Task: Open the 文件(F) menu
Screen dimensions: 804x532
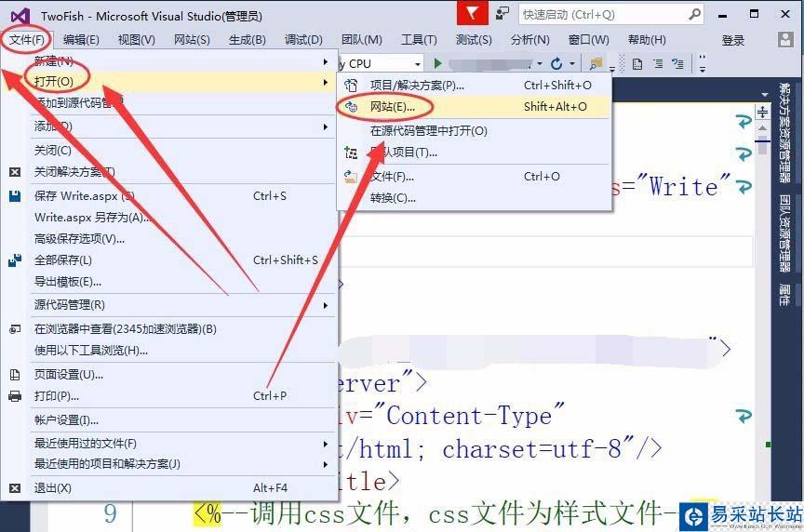Action: [26, 39]
